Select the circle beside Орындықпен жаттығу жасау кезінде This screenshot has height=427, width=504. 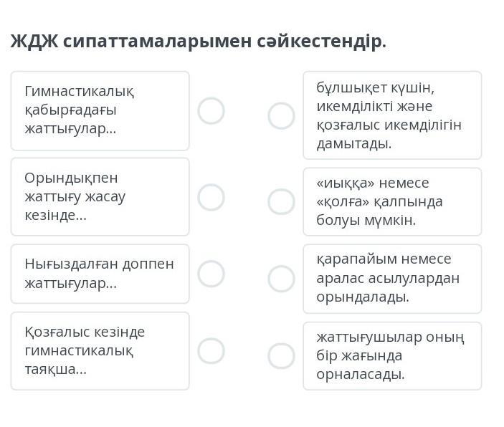point(211,197)
